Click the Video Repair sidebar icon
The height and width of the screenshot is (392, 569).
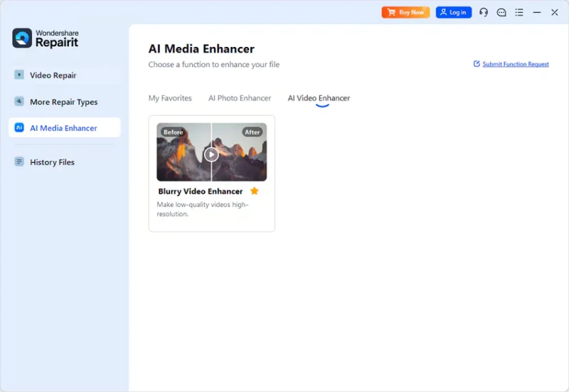[x=19, y=75]
